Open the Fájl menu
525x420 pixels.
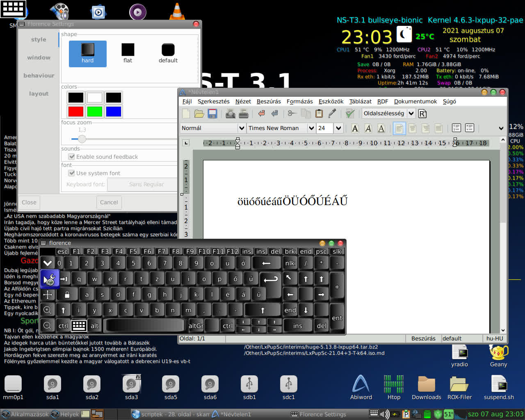[187, 101]
